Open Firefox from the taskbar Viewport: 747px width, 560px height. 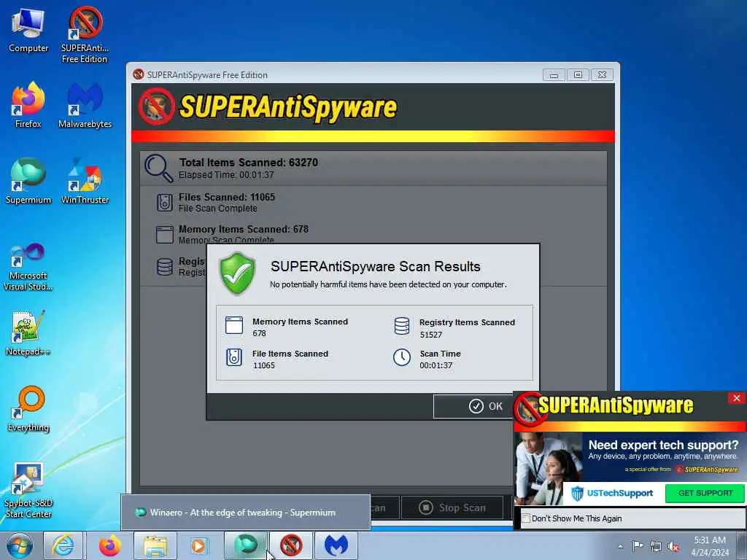(109, 545)
